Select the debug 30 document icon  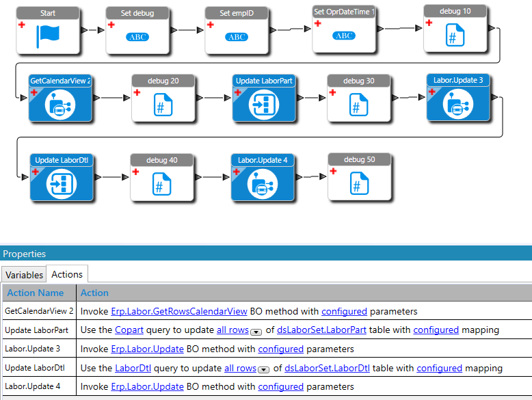[x=358, y=105]
